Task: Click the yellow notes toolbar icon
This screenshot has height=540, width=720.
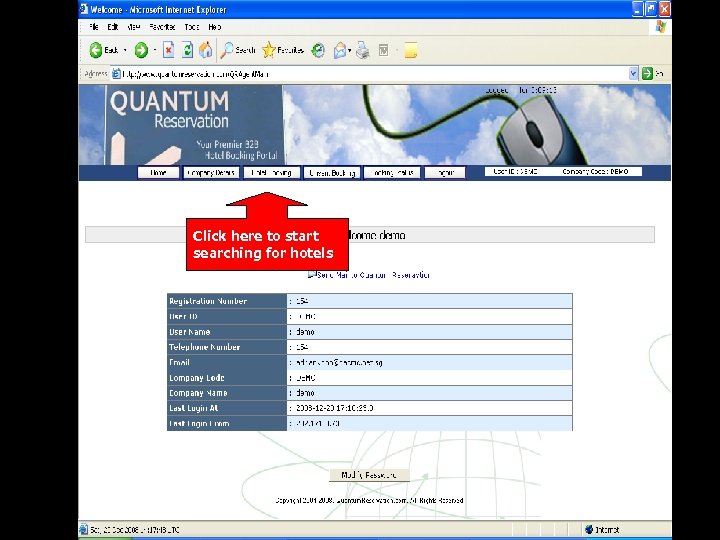Action: pyautogui.click(x=411, y=50)
